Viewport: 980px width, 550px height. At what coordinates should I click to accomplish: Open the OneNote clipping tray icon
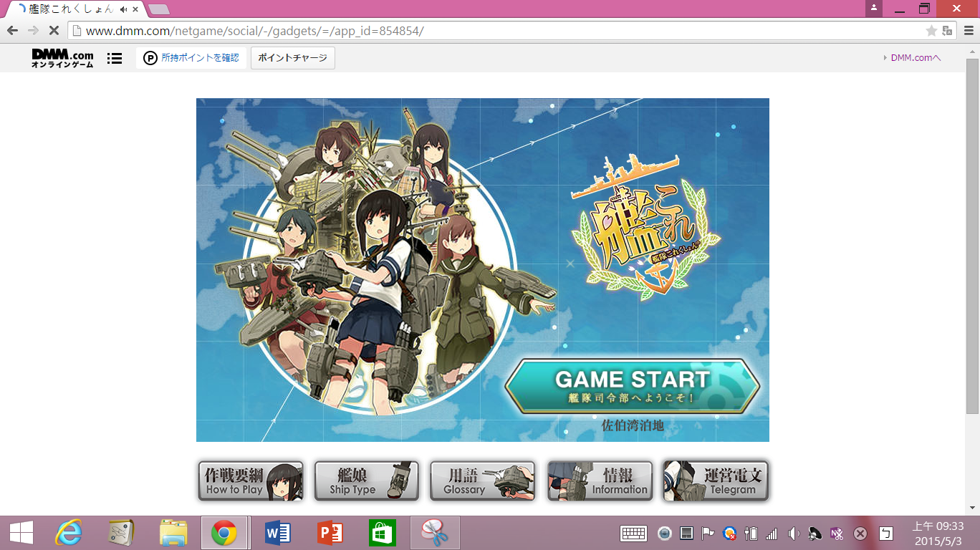coord(836,534)
